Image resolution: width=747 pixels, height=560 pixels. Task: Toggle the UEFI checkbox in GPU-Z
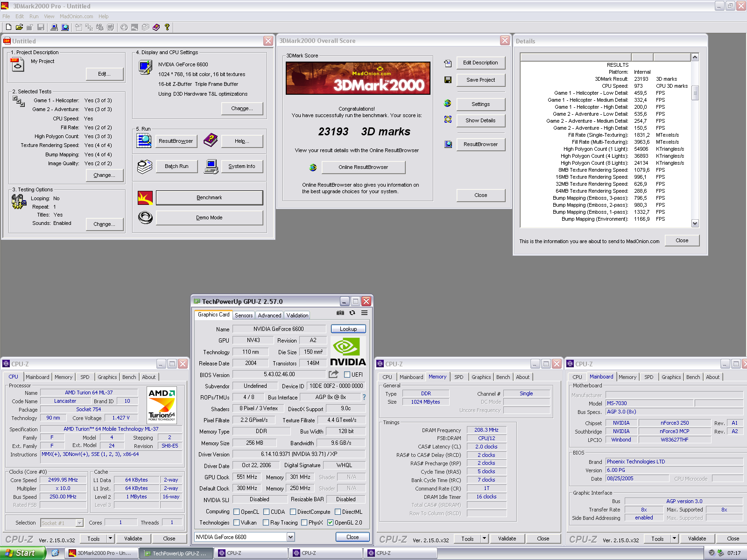[x=347, y=374]
